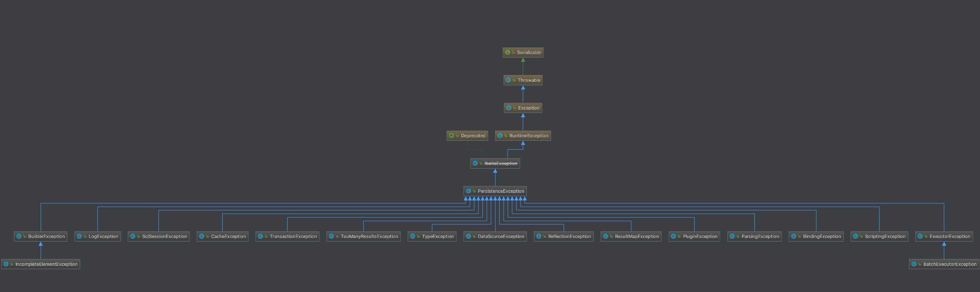Select the PluginException node
The image size is (980, 292).
[694, 236]
